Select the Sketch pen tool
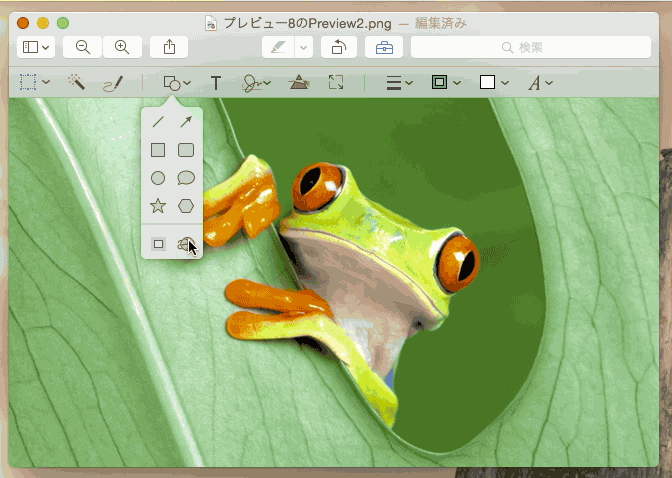The height and width of the screenshot is (478, 672). coord(113,83)
